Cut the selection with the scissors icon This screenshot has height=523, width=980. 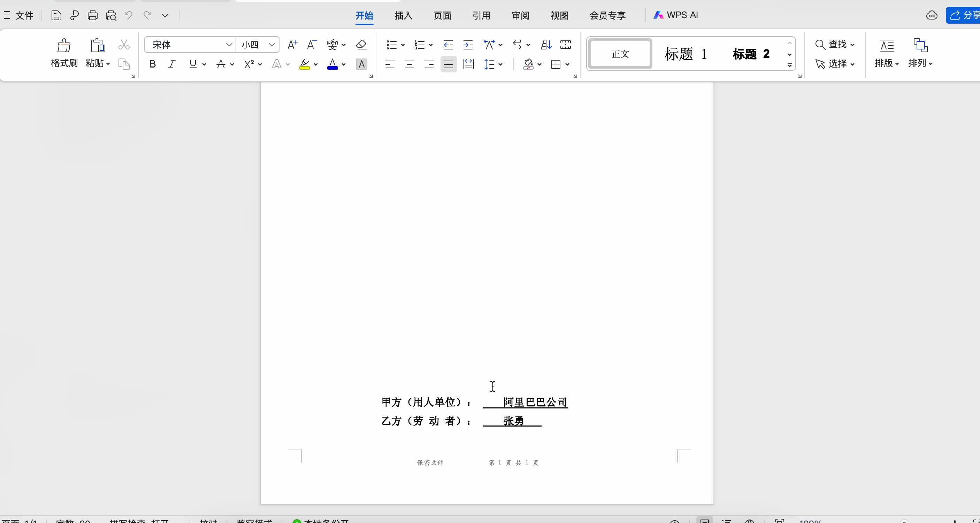(x=124, y=45)
